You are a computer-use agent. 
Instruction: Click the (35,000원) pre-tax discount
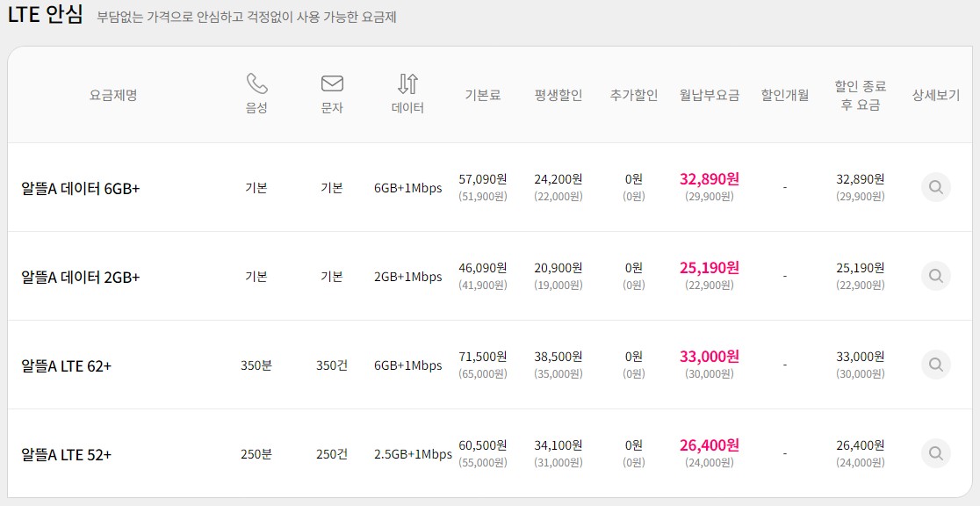tap(558, 374)
